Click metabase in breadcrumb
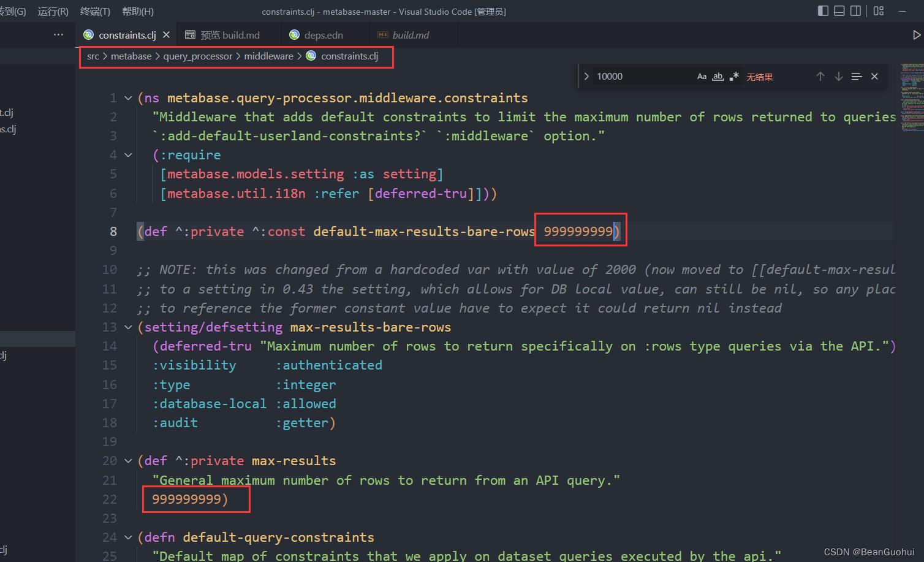Screen dimensions: 924x562 coord(131,56)
